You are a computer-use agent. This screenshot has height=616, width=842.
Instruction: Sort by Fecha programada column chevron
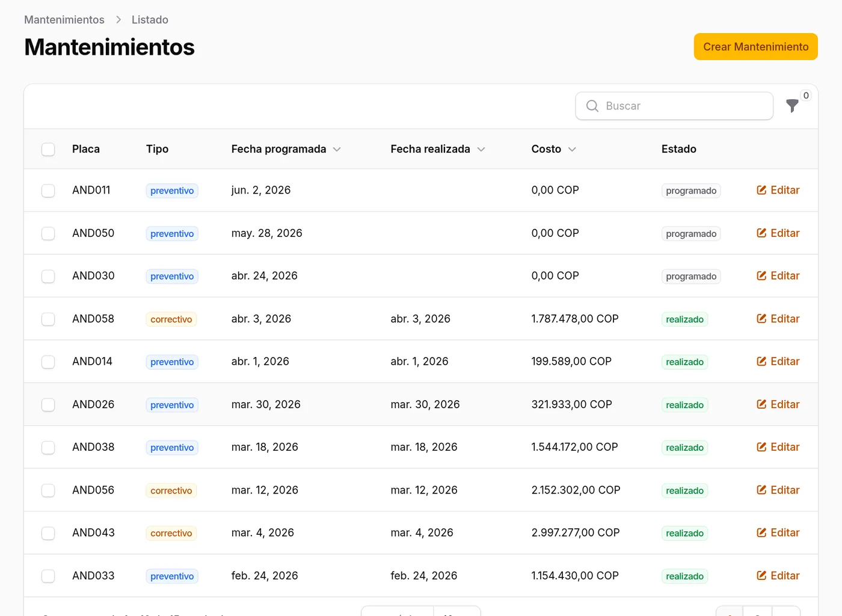(x=337, y=149)
